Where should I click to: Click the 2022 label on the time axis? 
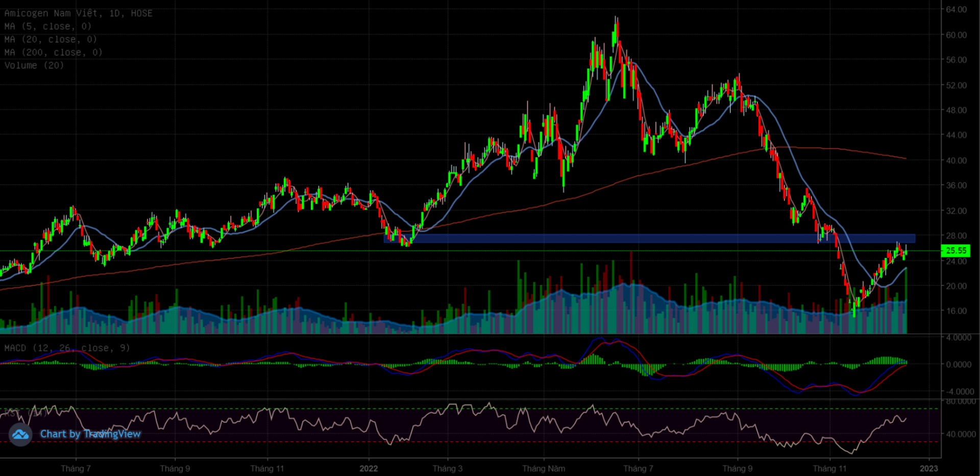pos(369,468)
